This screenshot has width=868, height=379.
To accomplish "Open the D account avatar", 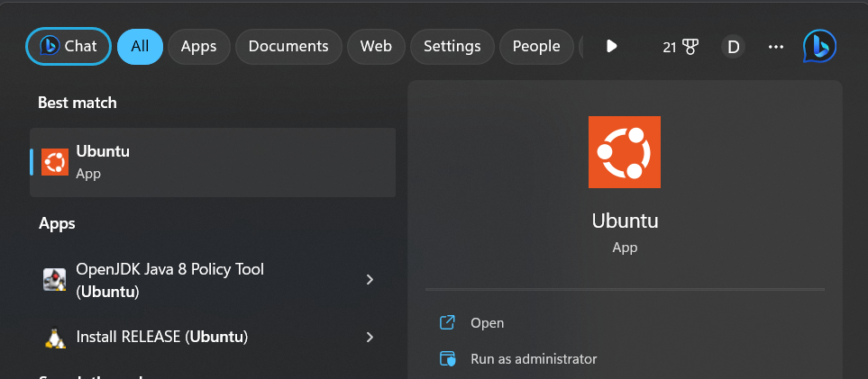I will pyautogui.click(x=733, y=47).
